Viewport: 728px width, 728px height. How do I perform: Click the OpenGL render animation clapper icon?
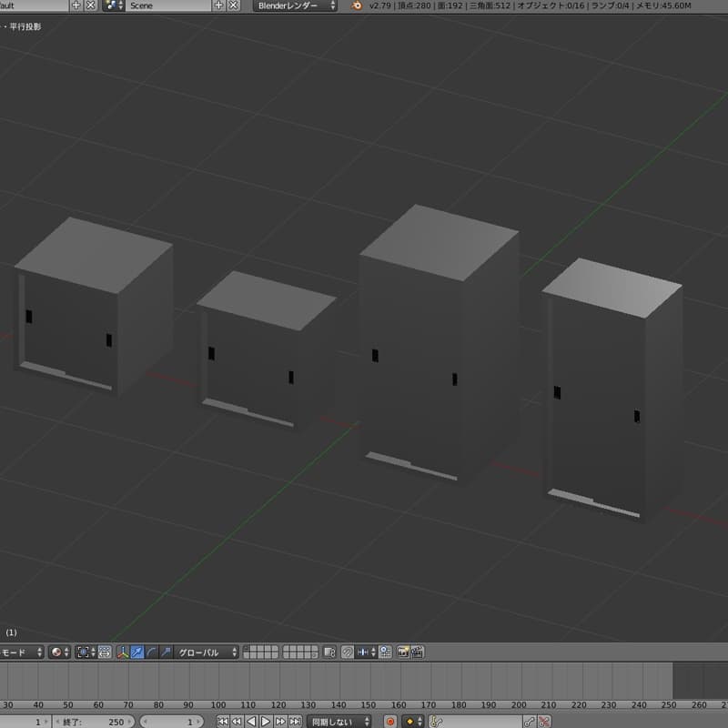pyautogui.click(x=417, y=652)
